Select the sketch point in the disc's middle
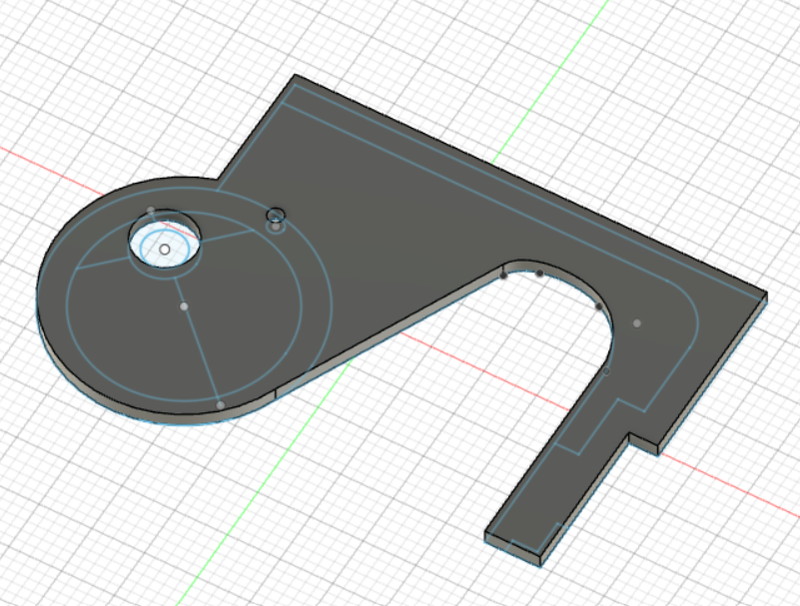Image resolution: width=800 pixels, height=606 pixels. (x=184, y=307)
